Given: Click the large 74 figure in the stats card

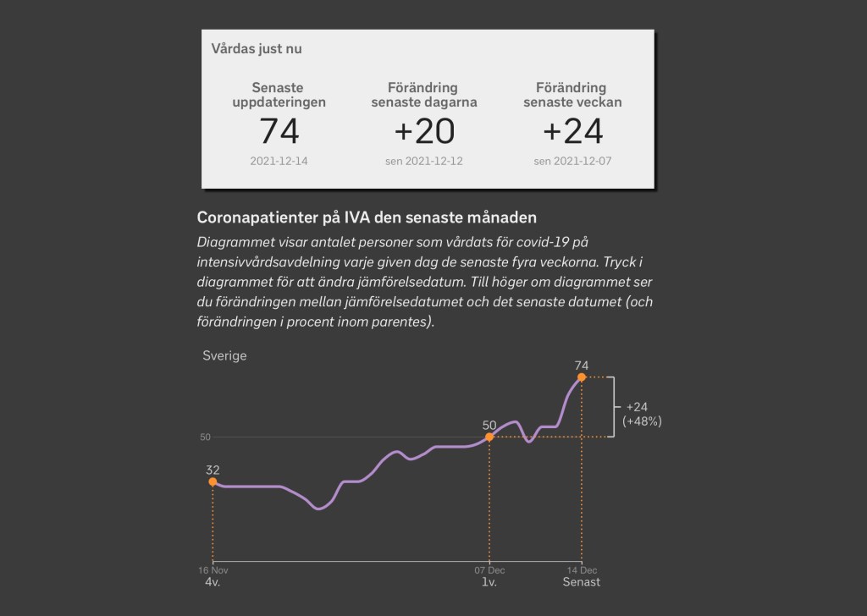Looking at the screenshot, I should click(279, 132).
